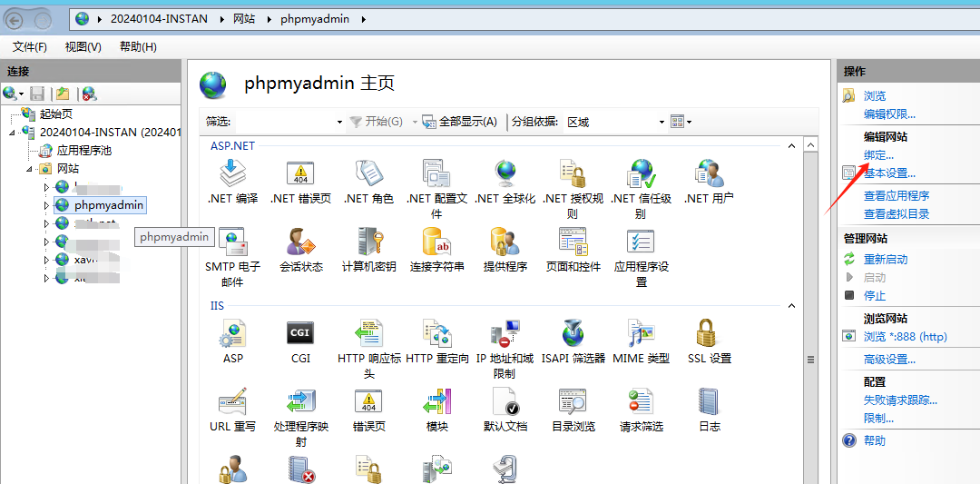The image size is (980, 484).
Task: Open the 帮助(H) menu
Action: 138,47
